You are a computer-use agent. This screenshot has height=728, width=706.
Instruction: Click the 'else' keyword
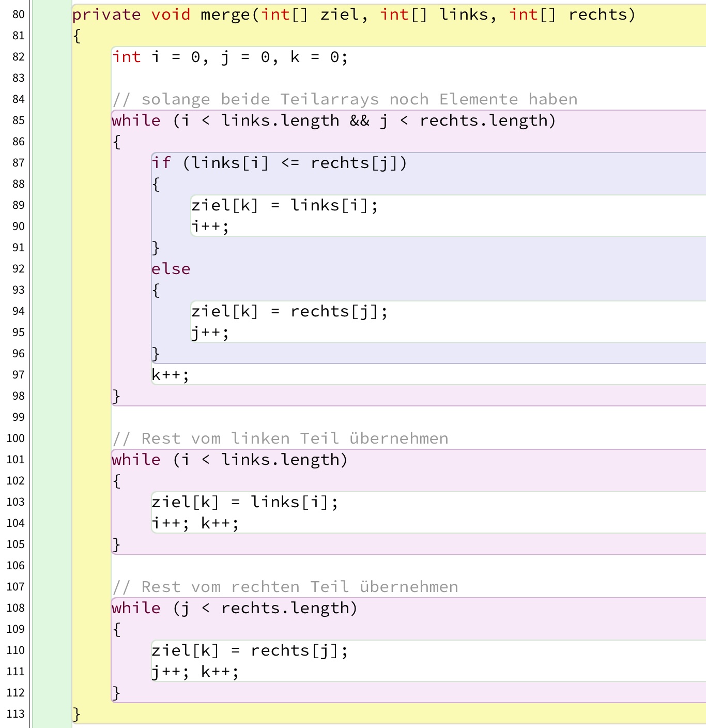coord(171,269)
